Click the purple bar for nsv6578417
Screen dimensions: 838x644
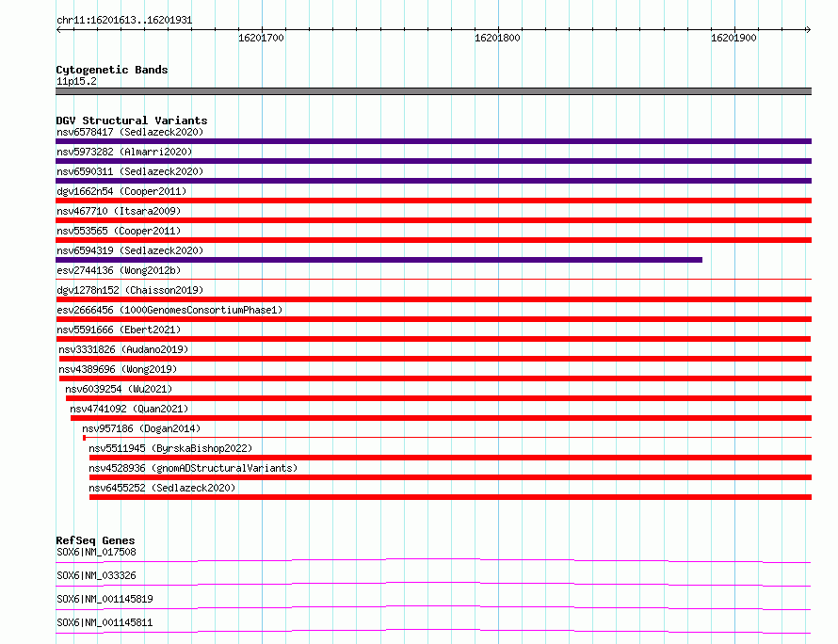pyautogui.click(x=433, y=141)
